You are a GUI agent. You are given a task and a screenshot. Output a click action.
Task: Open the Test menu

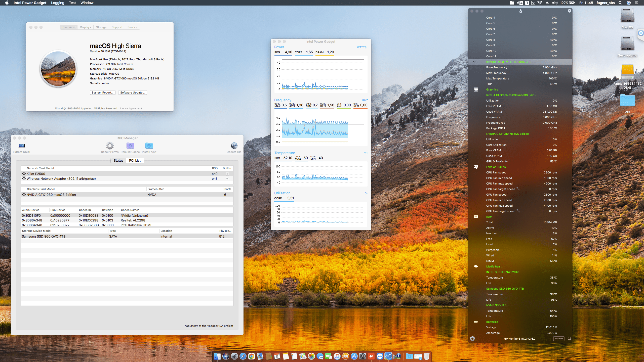point(72,3)
